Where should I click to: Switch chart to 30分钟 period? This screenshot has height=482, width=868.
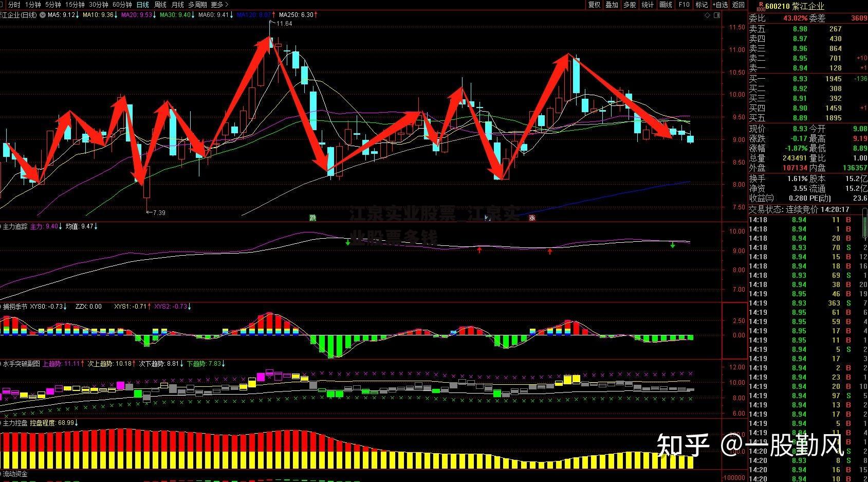[x=99, y=5]
